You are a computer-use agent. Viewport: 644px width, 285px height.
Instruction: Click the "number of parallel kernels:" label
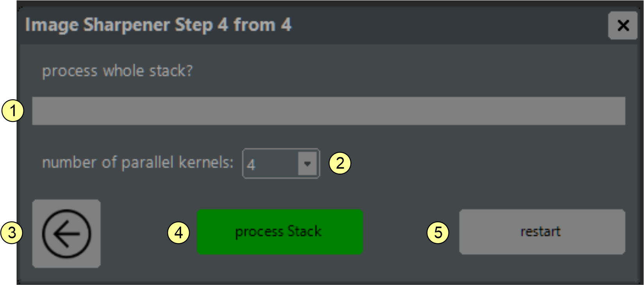137,163
